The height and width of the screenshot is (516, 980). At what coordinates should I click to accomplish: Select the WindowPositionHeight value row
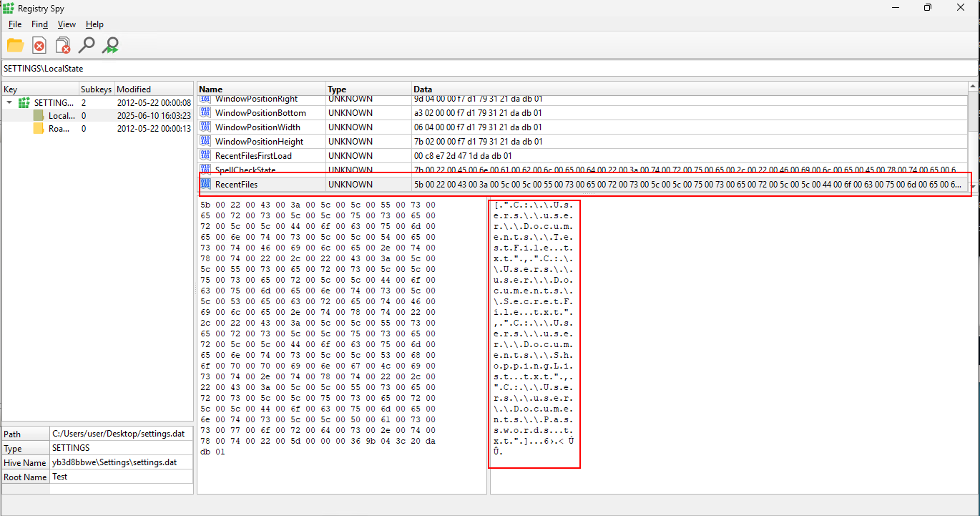coord(582,141)
